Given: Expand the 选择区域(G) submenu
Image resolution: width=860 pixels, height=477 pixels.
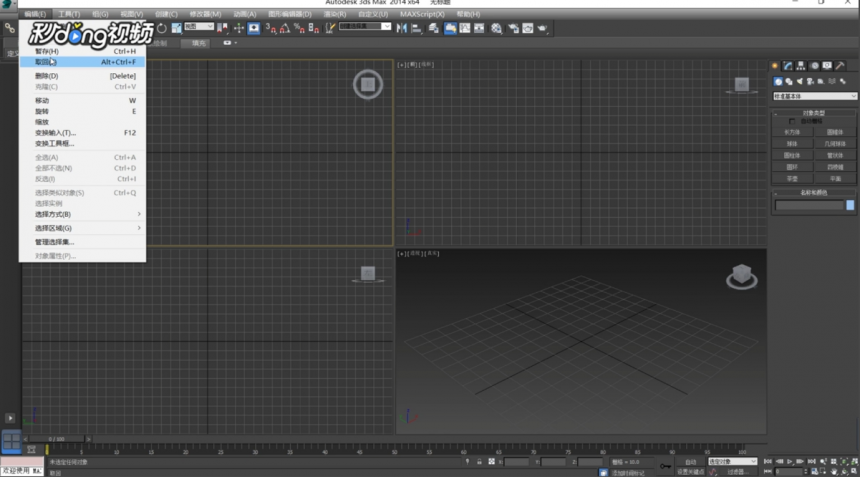Looking at the screenshot, I should [83, 228].
